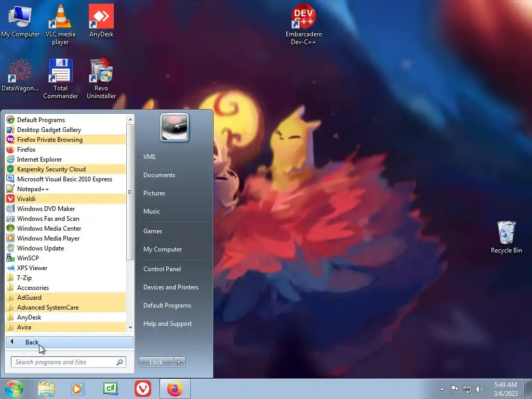Click the Back button in Start menu
Image resolution: width=532 pixels, height=399 pixels.
[x=70, y=342]
